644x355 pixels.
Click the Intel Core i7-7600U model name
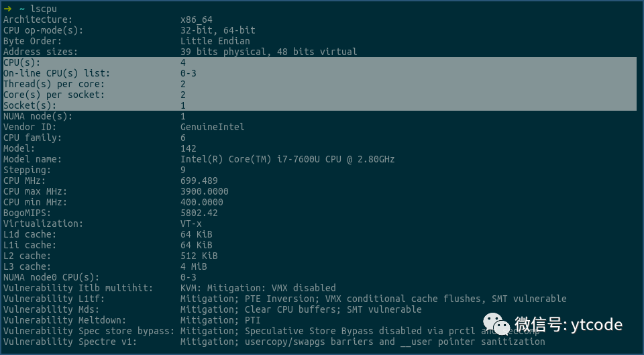click(x=287, y=159)
